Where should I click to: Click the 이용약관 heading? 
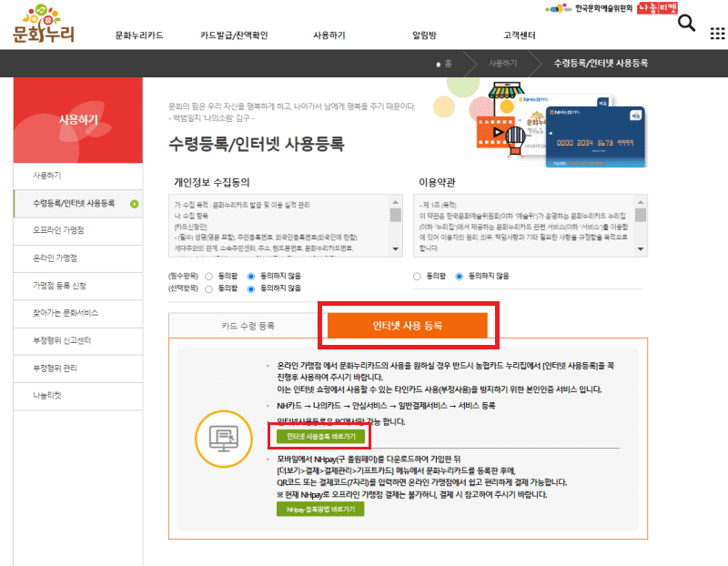(437, 183)
